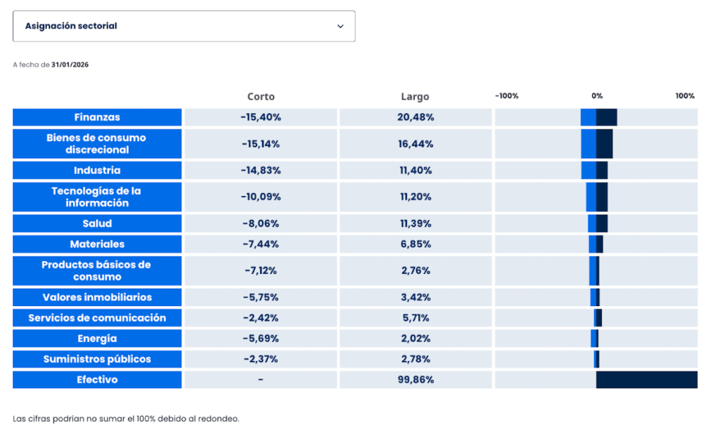Select the Industria sector label
The height and width of the screenshot is (434, 720).
coord(97,170)
